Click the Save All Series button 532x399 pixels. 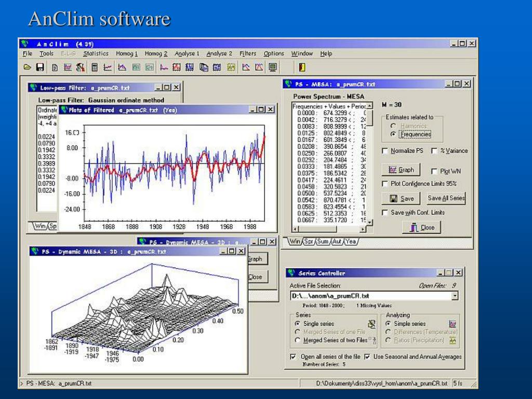tap(446, 198)
